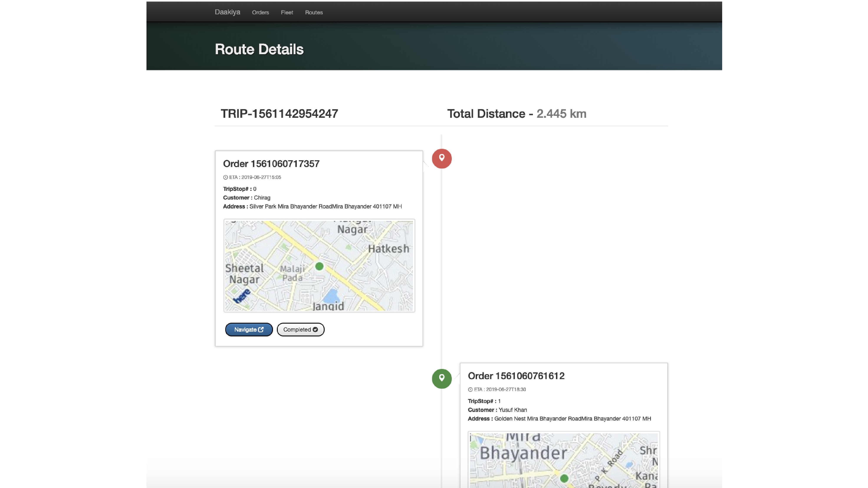
Task: Click the green location pin marker
Action: coord(441,378)
